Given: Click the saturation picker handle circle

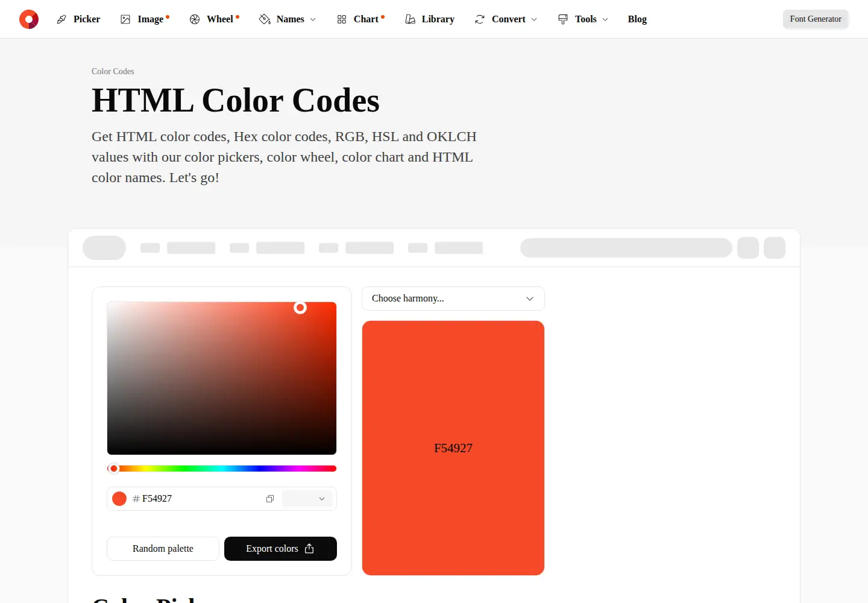Looking at the screenshot, I should (x=300, y=308).
